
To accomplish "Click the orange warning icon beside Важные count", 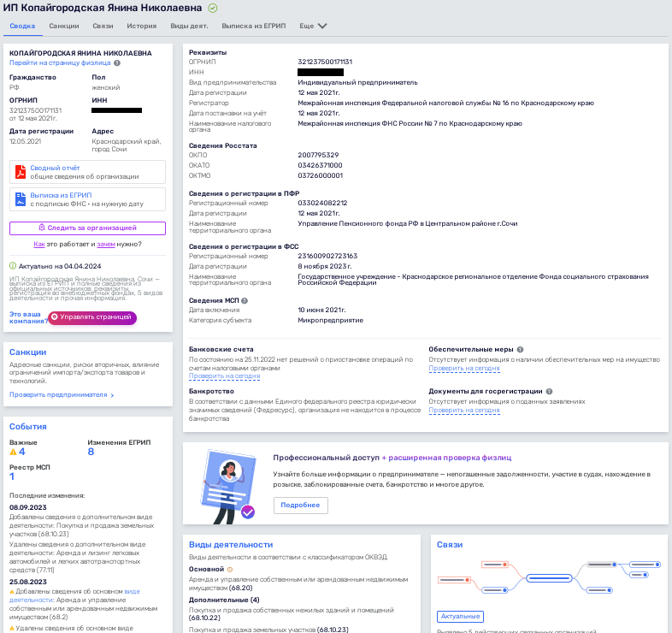I will click(x=14, y=452).
